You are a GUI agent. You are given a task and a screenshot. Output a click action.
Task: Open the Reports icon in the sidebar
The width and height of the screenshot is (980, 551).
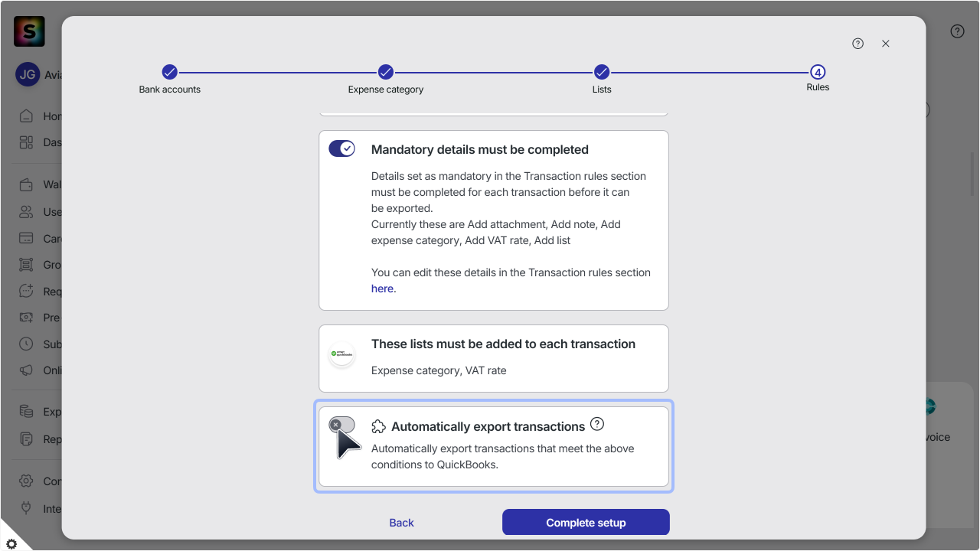tap(27, 439)
